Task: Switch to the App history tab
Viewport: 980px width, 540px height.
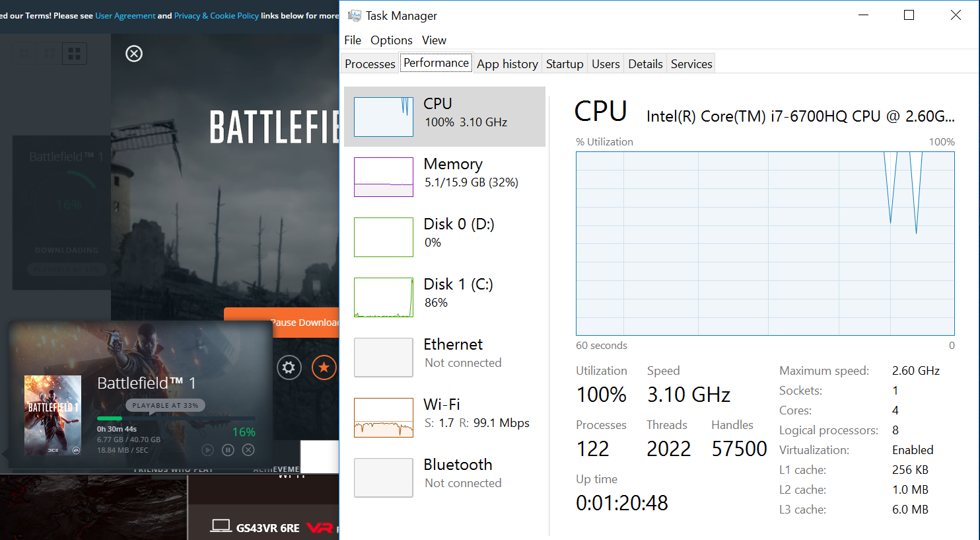Action: (x=507, y=63)
